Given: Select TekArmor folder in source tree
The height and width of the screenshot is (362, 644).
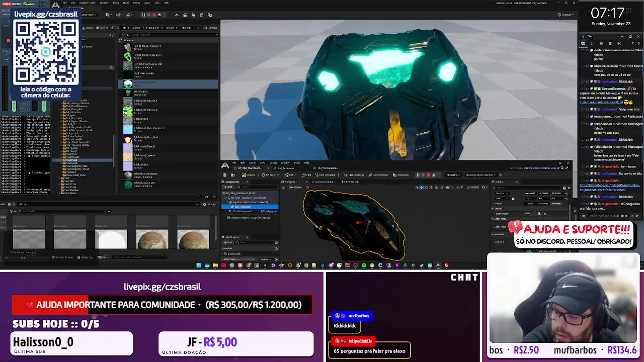Looking at the screenshot, I should click(71, 154).
